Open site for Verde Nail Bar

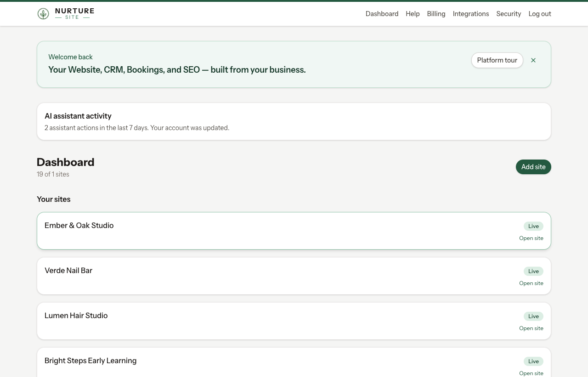pyautogui.click(x=531, y=283)
